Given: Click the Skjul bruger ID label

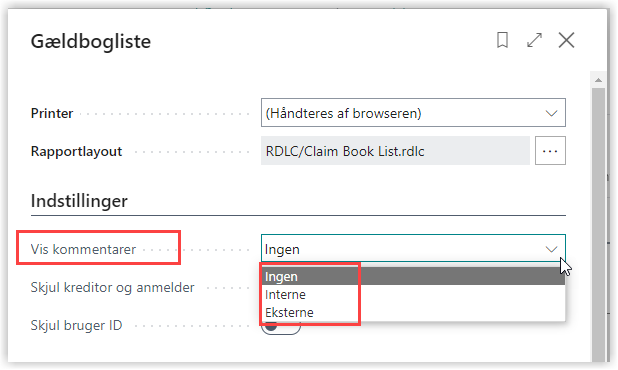Looking at the screenshot, I should pyautogui.click(x=76, y=325).
